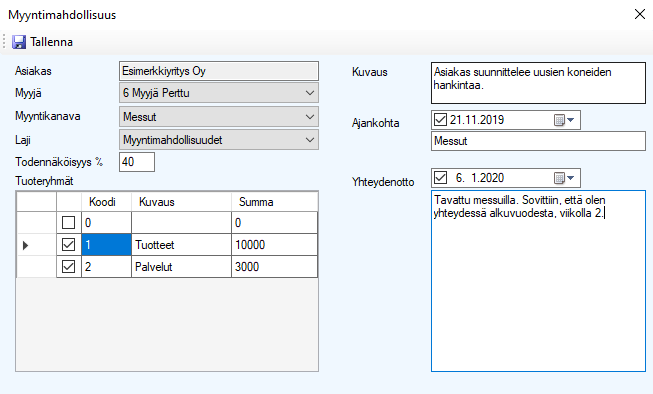The image size is (653, 394).
Task: Click the Summa cell 10000
Action: coord(274,244)
